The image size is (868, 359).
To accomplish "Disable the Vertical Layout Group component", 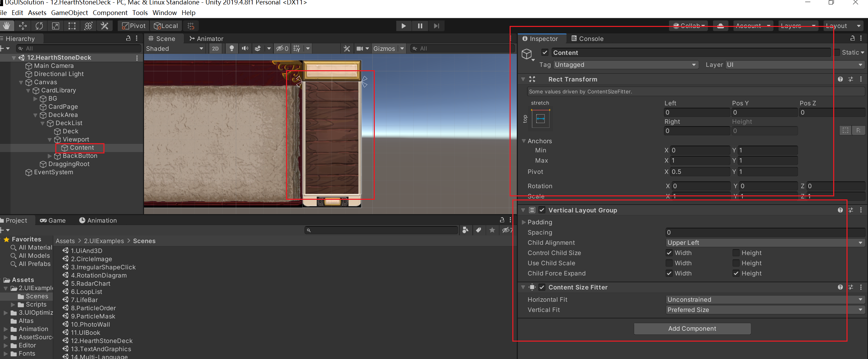I will (x=542, y=210).
